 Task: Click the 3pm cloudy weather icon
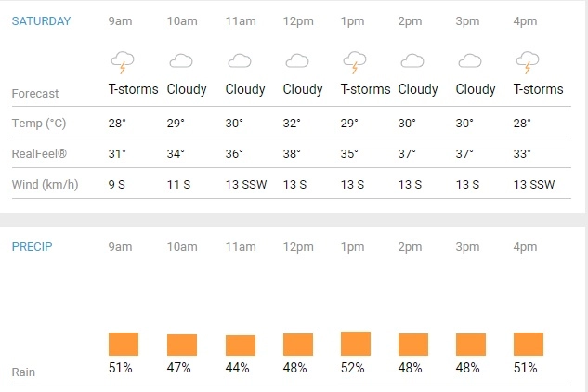pyautogui.click(x=470, y=62)
